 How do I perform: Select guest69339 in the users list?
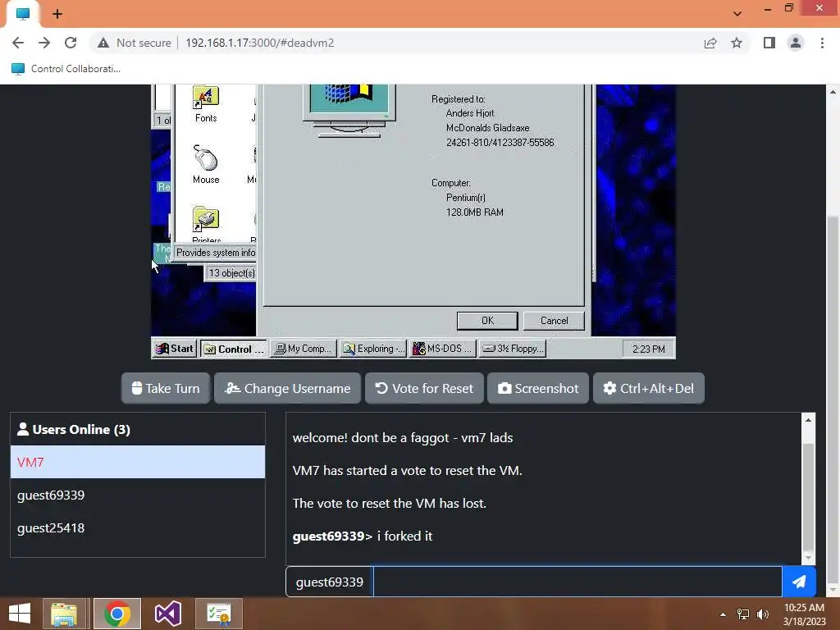[x=138, y=495]
